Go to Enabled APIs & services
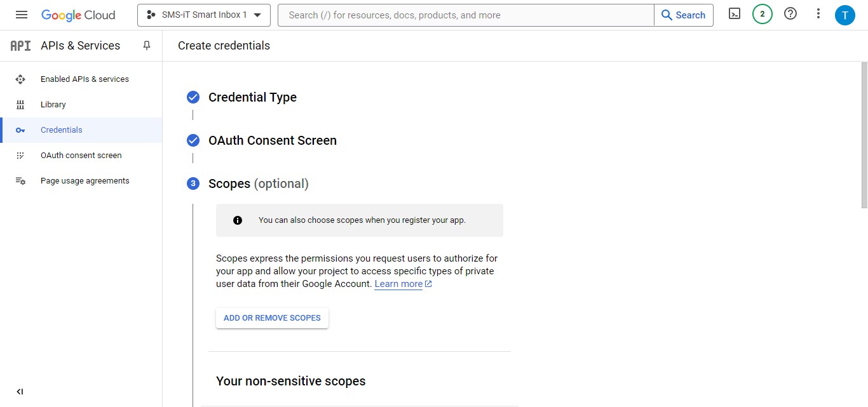 click(85, 79)
